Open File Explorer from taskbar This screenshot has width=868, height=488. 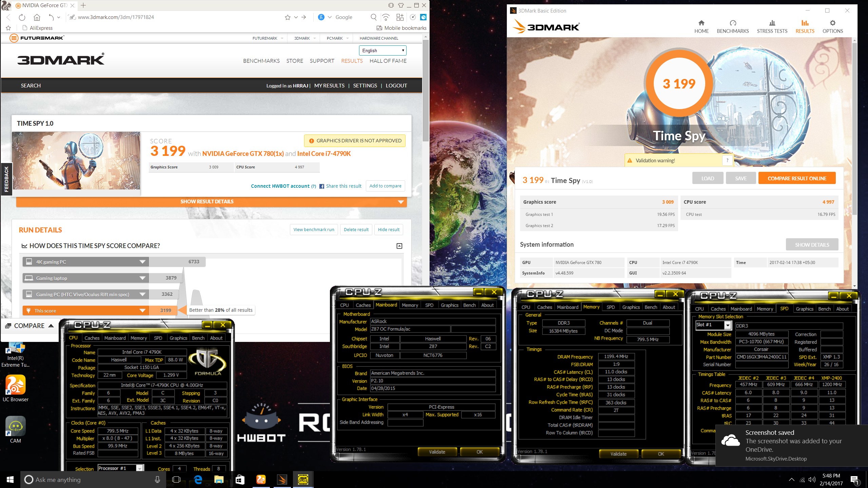pos(219,480)
